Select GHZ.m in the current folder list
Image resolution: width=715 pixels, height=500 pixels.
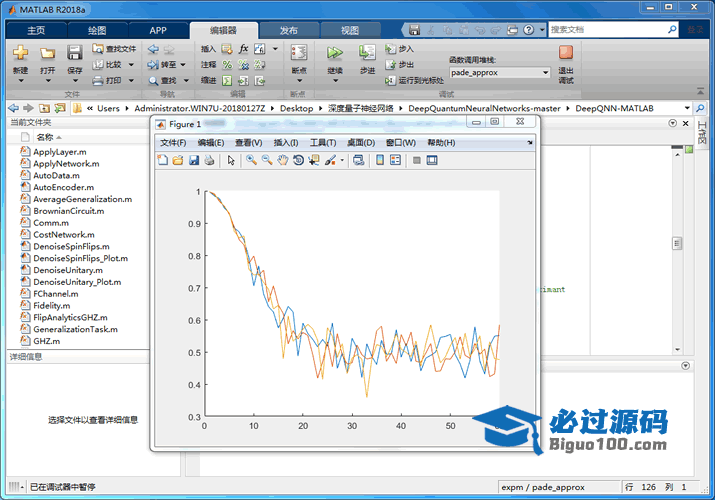tap(47, 341)
